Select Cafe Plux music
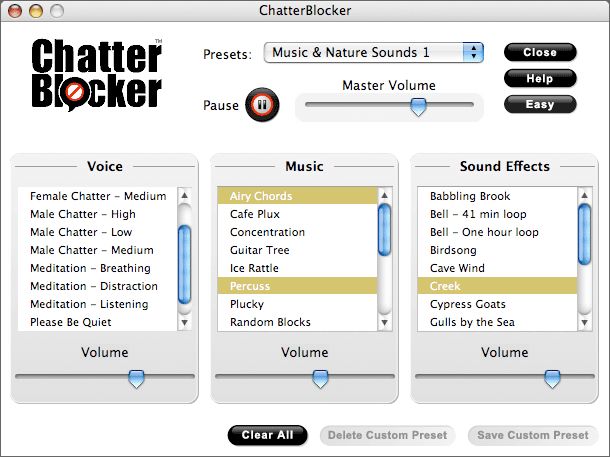The width and height of the screenshot is (610, 457). pos(297,214)
